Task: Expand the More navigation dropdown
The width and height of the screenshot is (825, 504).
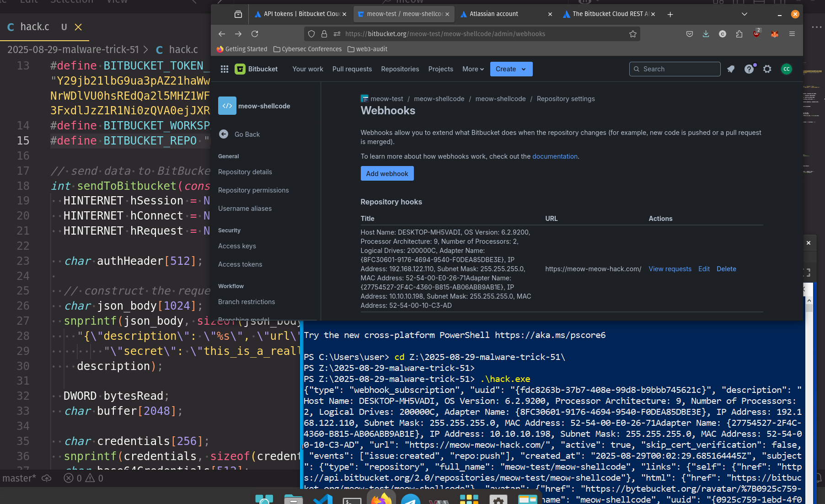Action: (473, 69)
